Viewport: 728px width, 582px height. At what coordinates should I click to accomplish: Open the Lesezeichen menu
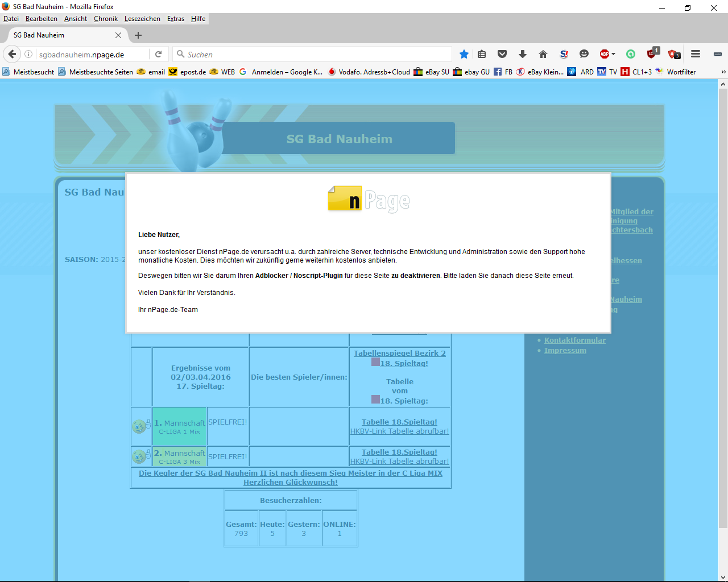pos(142,19)
